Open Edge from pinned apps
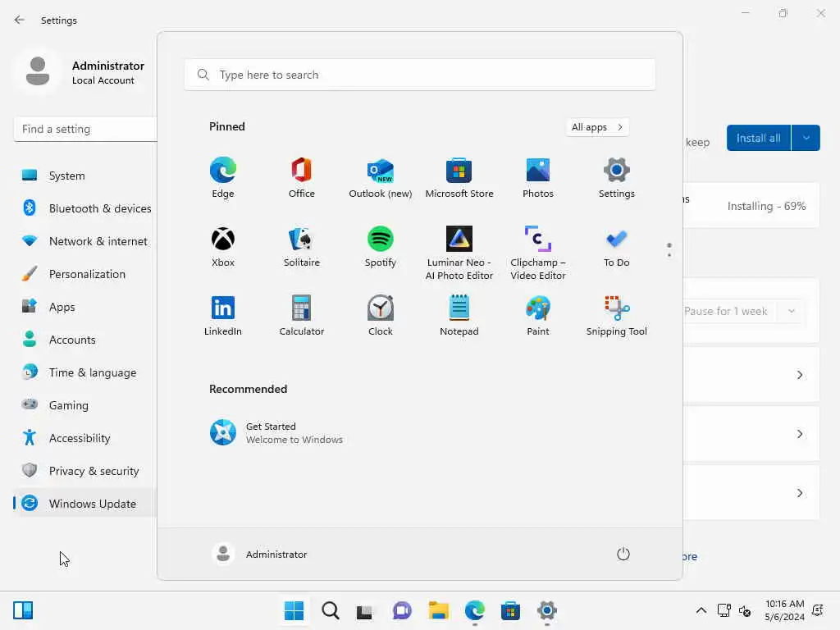The image size is (840, 630). [x=223, y=178]
